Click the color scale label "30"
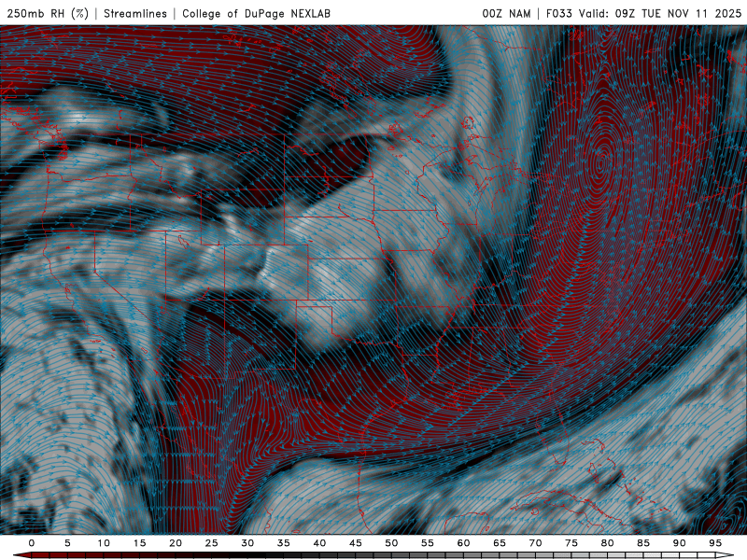This screenshot has height=560, width=747. coord(247,543)
